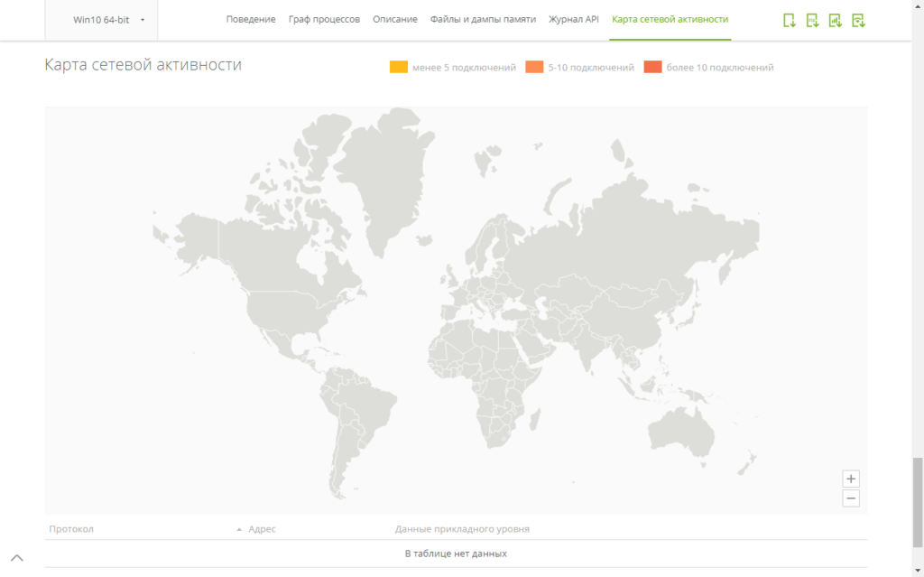Select the Карта сетевой активности tab

[x=670, y=19]
